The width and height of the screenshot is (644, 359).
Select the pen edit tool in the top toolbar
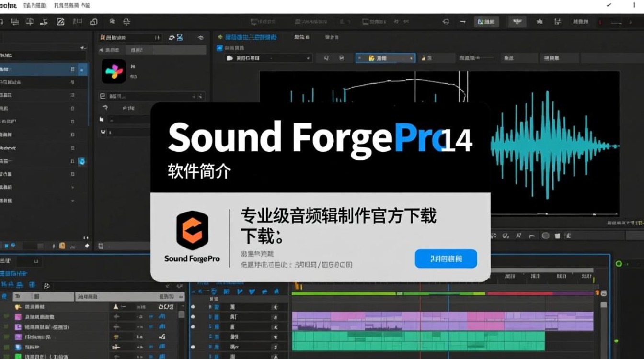click(x=60, y=22)
